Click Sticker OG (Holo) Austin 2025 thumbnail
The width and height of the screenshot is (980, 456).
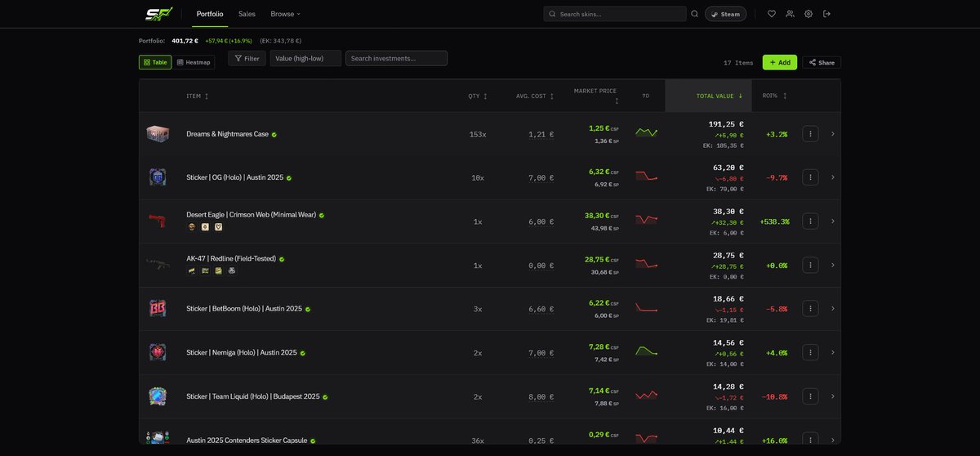tap(158, 177)
